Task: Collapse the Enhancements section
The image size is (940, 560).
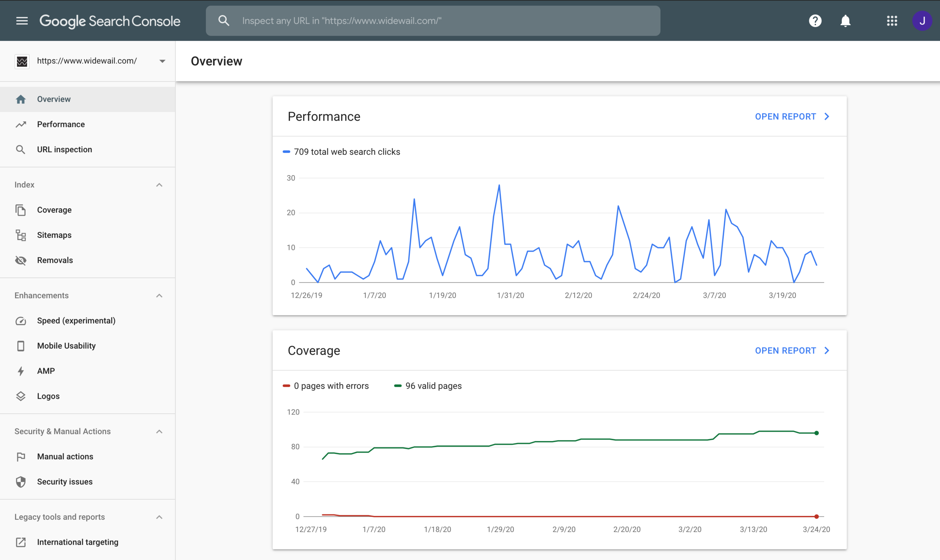Action: [x=159, y=295]
